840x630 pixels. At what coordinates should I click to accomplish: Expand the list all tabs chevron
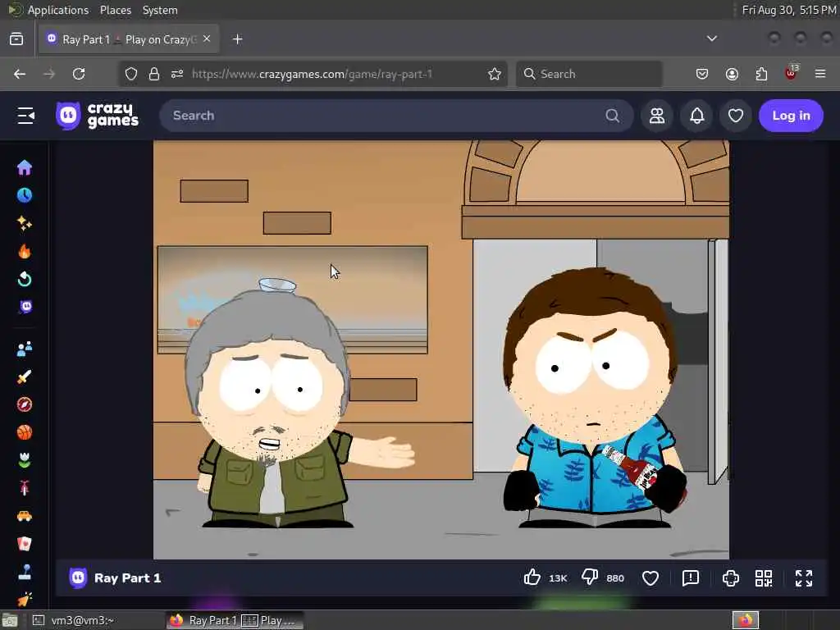click(712, 39)
